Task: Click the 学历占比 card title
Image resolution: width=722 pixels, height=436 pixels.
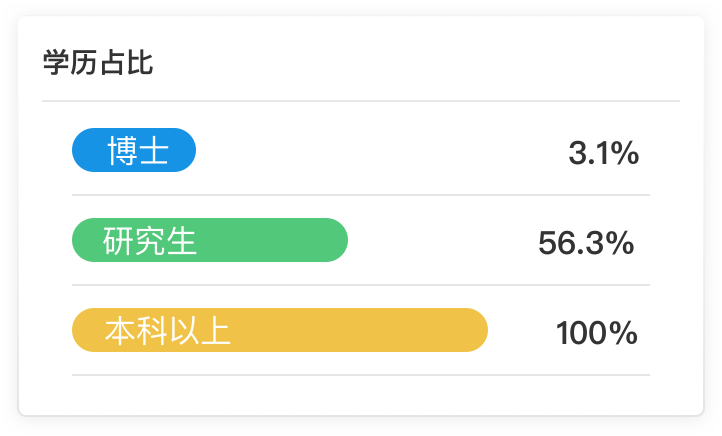Action: tap(98, 63)
